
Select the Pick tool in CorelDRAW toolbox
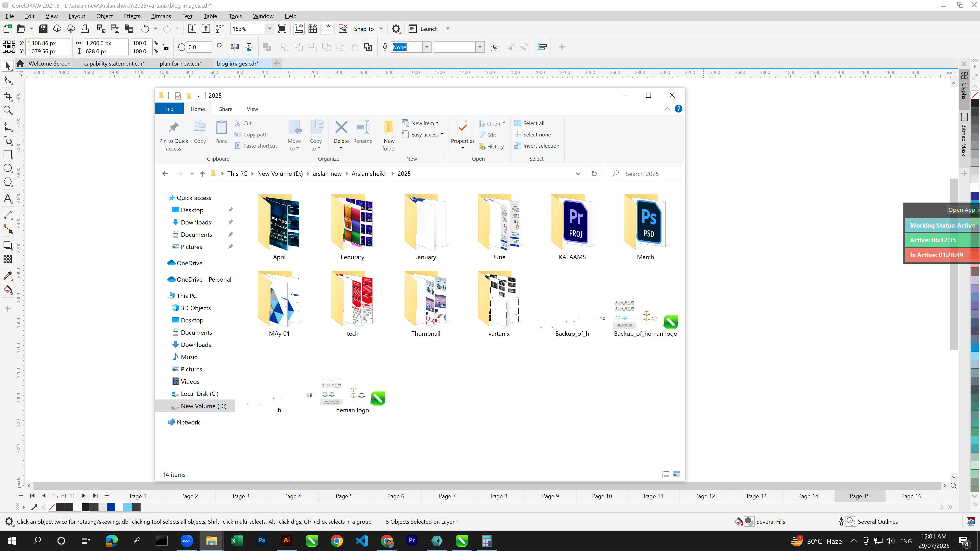pos(8,66)
